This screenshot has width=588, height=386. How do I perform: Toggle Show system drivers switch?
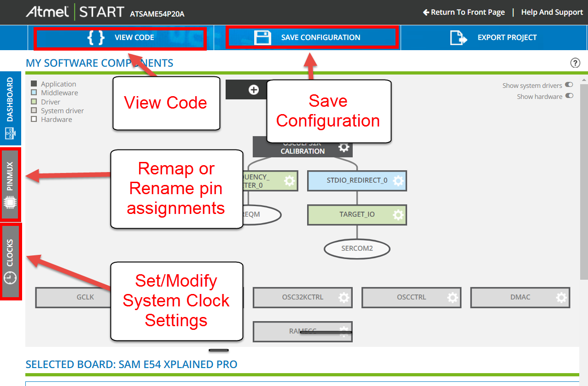(569, 85)
